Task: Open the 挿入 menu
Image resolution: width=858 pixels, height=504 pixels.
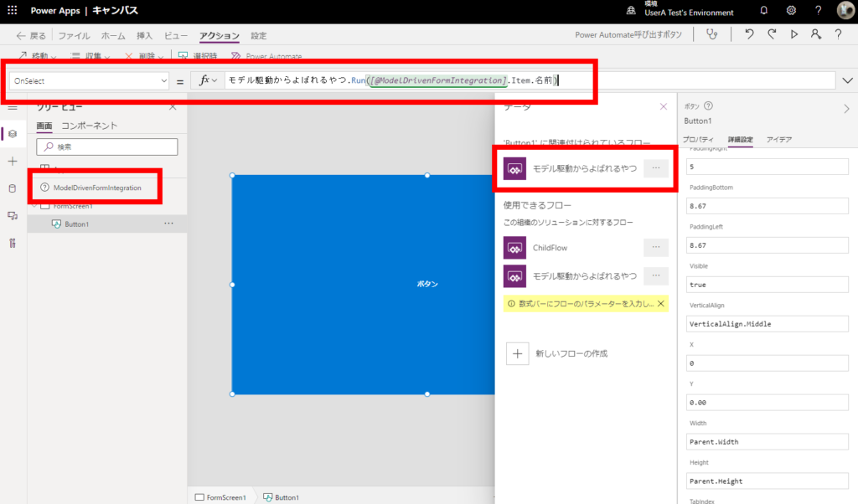Action: click(x=144, y=35)
